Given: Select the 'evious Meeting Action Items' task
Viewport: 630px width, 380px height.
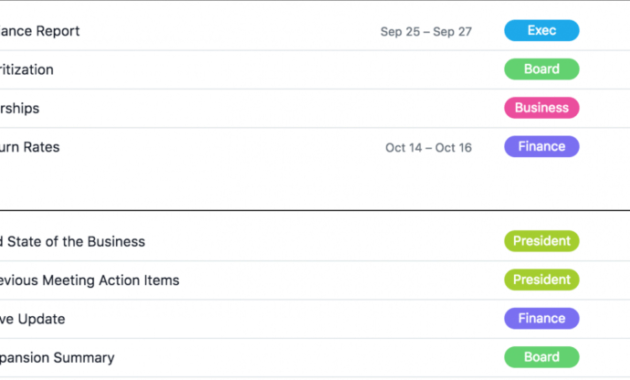Looking at the screenshot, I should pos(90,280).
